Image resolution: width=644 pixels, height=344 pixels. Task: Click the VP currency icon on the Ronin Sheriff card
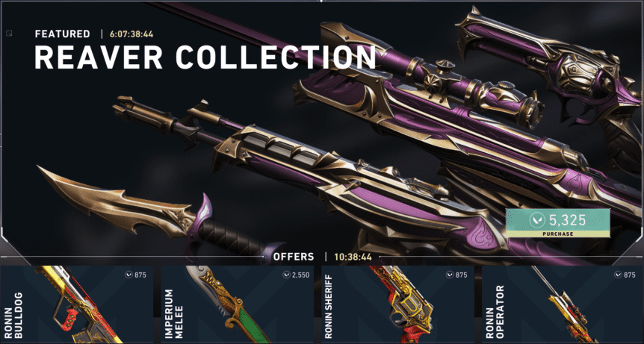pyautogui.click(x=451, y=275)
